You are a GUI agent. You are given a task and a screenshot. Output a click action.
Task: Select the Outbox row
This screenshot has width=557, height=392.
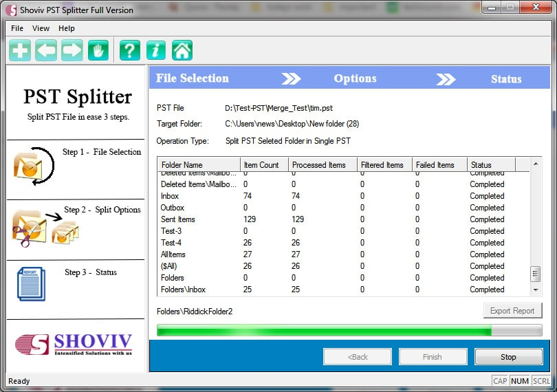pos(344,208)
